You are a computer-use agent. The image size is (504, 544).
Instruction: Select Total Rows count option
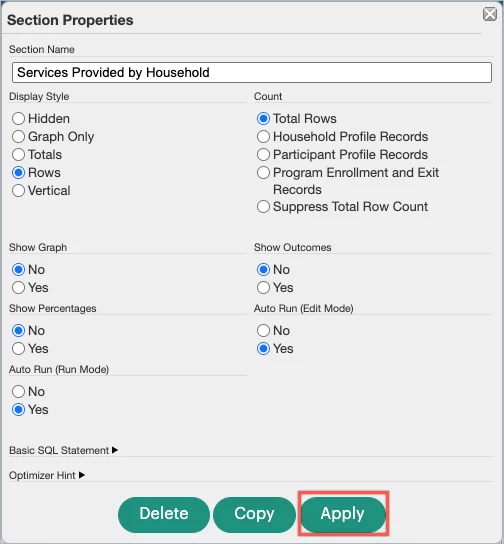[263, 119]
